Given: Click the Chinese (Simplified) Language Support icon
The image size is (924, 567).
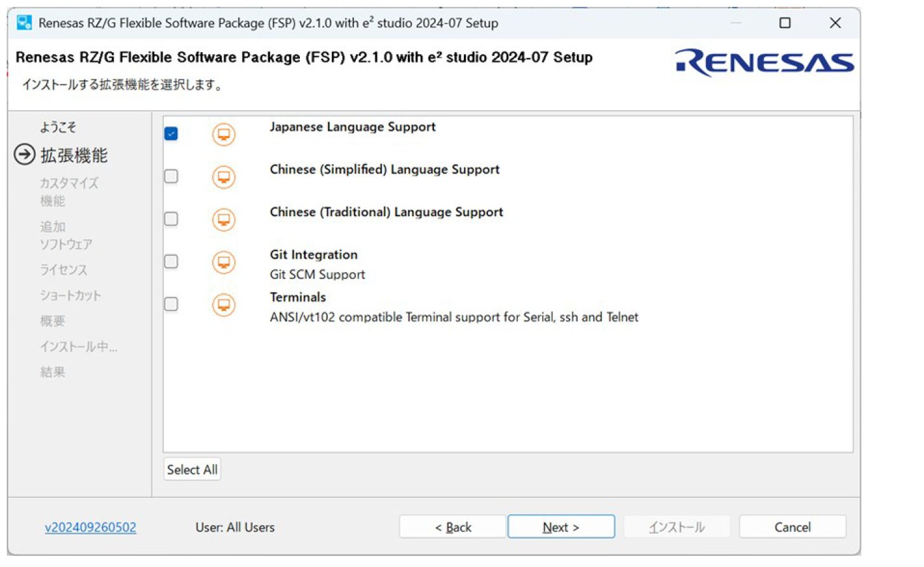Looking at the screenshot, I should [224, 177].
